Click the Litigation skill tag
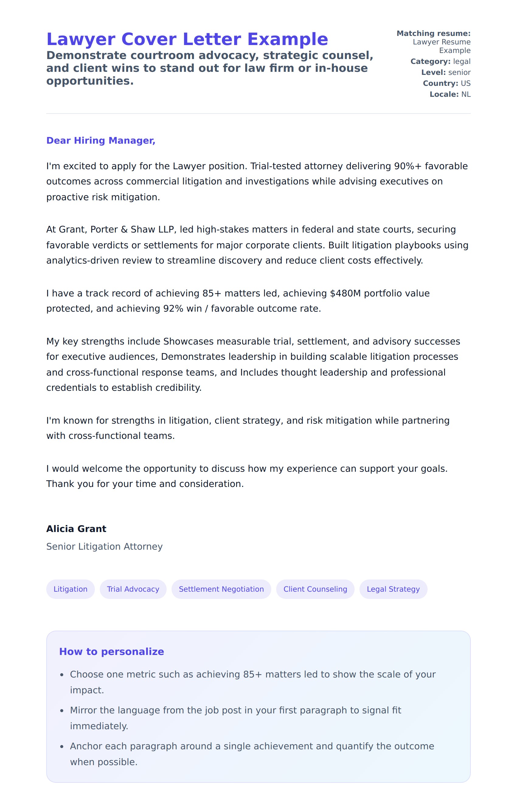Viewport: 517px width, 812px height. [71, 589]
